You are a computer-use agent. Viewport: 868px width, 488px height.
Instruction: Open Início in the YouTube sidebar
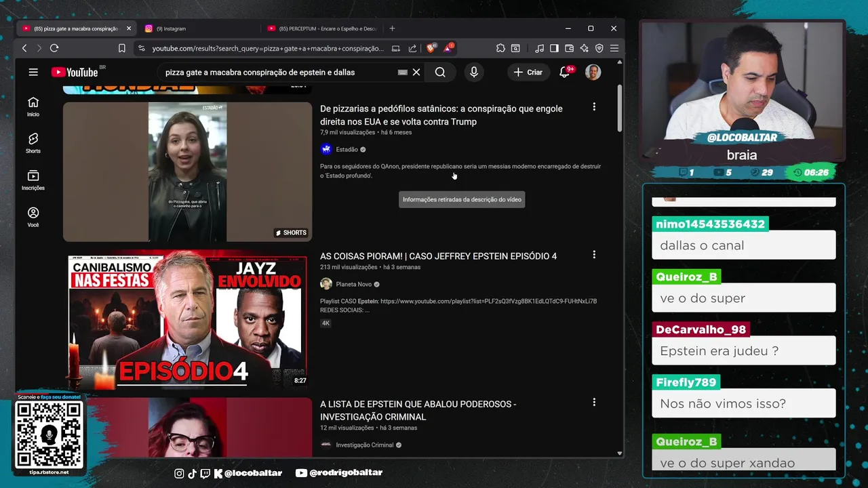(x=33, y=107)
